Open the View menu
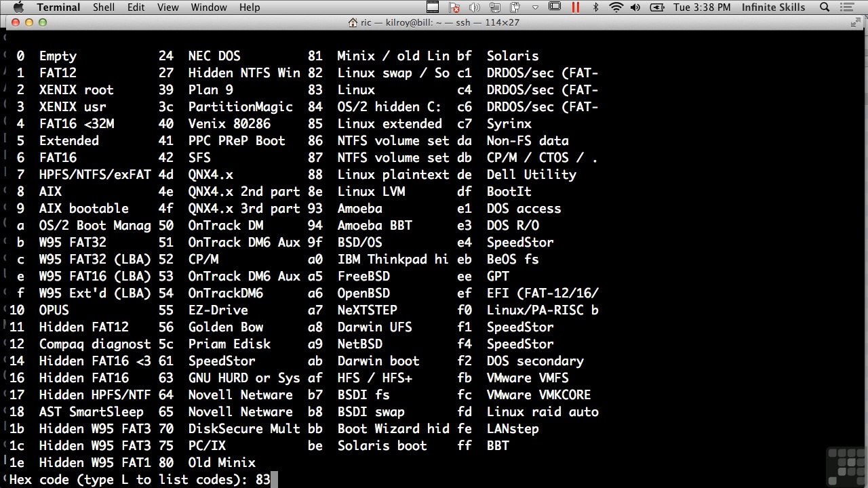Image resolution: width=868 pixels, height=488 pixels. coord(168,7)
